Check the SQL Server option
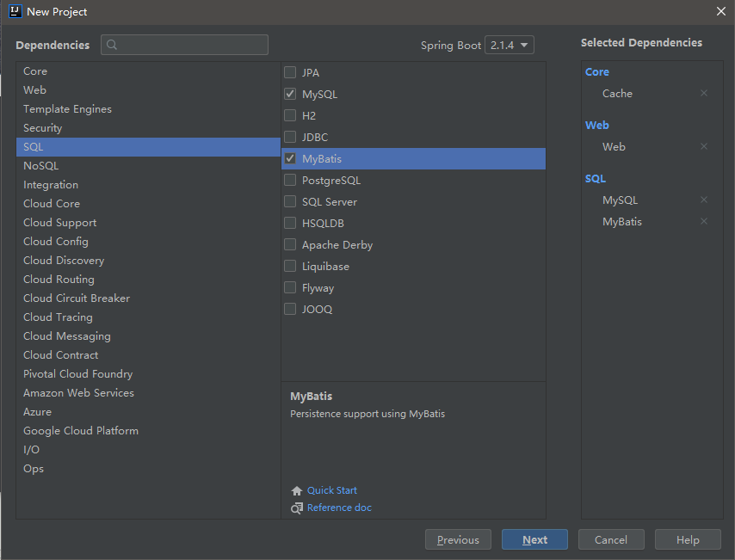Viewport: 735px width, 560px height. pos(290,201)
